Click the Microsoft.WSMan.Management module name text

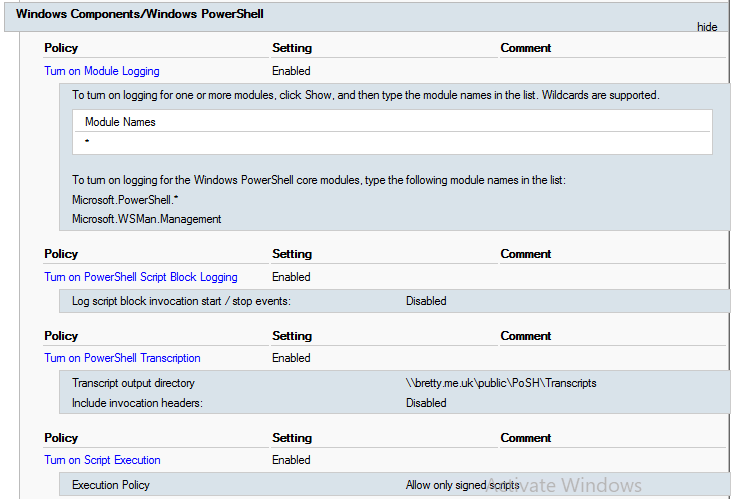point(146,218)
